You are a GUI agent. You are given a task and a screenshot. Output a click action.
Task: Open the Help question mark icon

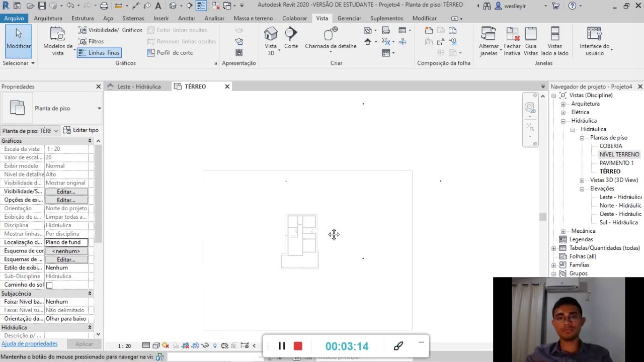[x=573, y=6]
